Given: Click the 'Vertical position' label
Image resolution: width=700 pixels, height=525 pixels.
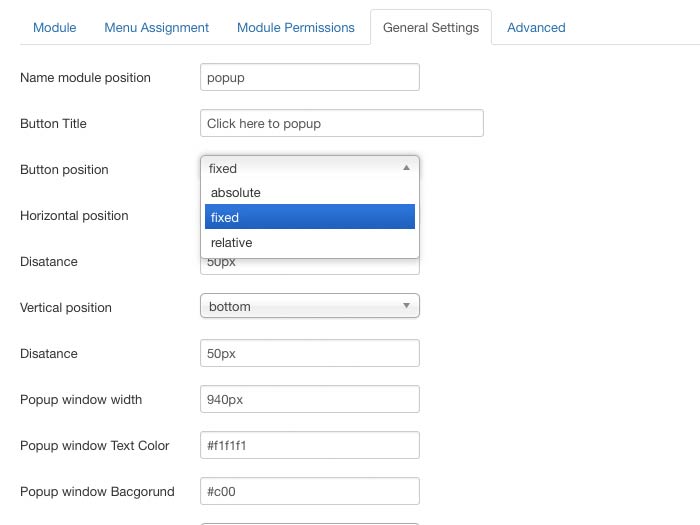Looking at the screenshot, I should point(66,308).
